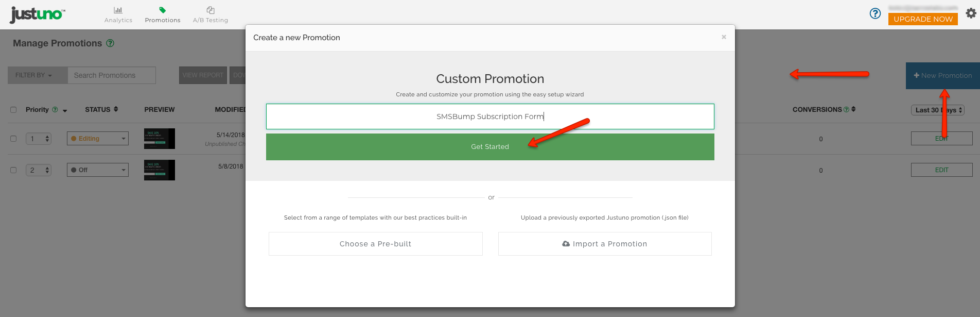Open the Analytics section
Image resolution: width=980 pixels, height=317 pixels.
[118, 14]
